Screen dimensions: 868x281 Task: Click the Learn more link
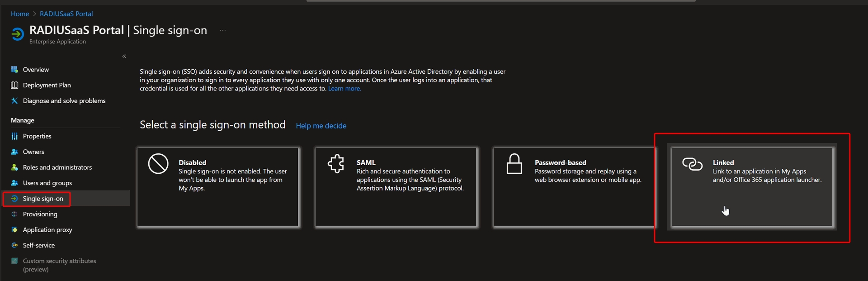pyautogui.click(x=344, y=89)
